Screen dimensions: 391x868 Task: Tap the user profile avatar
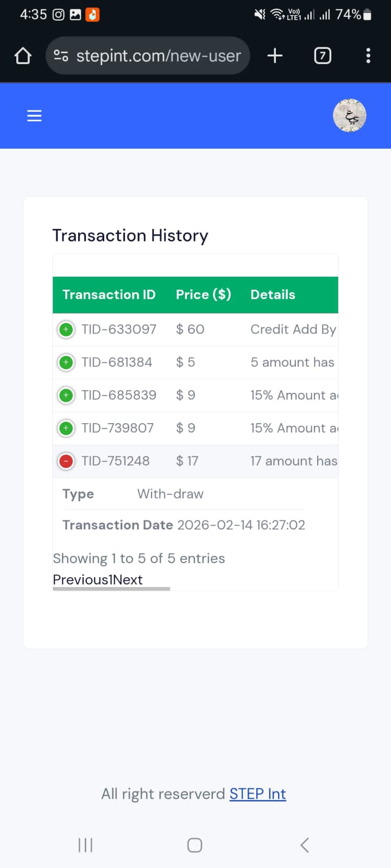click(x=350, y=116)
